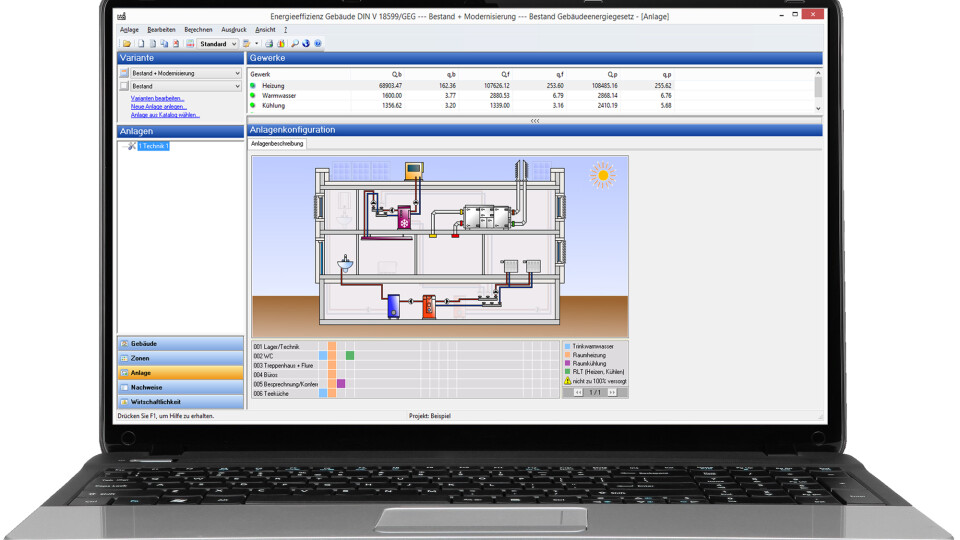Click the bar chart toolbar icon
Image resolution: width=960 pixels, height=540 pixels.
281,44
